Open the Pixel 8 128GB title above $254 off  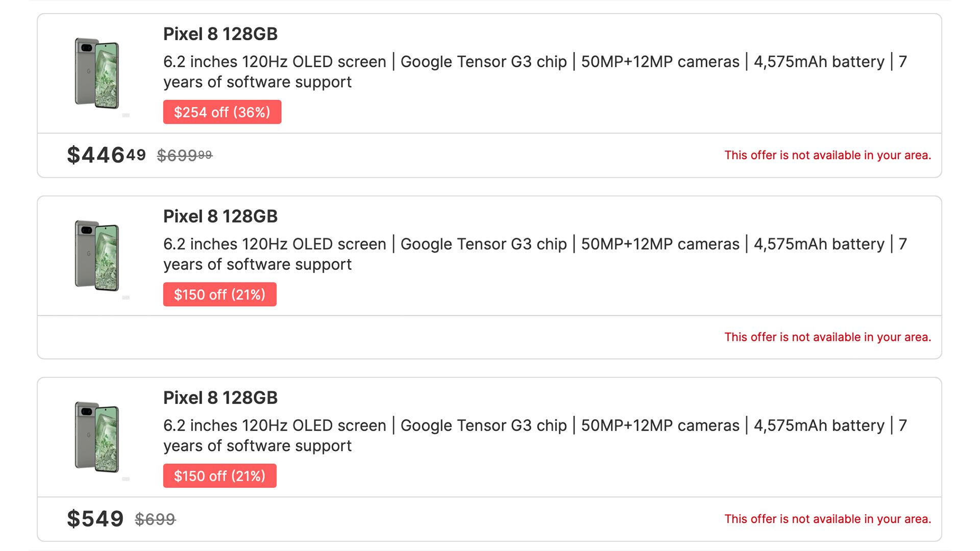(x=220, y=34)
